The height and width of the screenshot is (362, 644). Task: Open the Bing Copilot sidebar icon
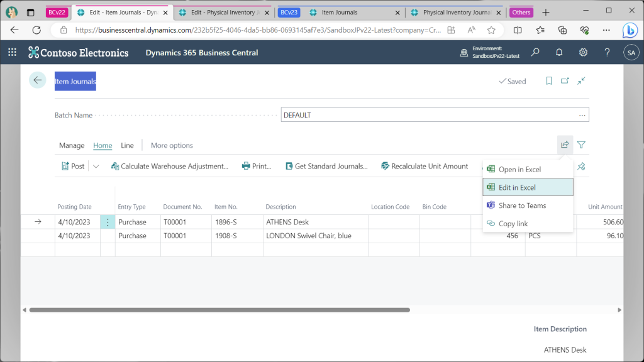pos(630,30)
